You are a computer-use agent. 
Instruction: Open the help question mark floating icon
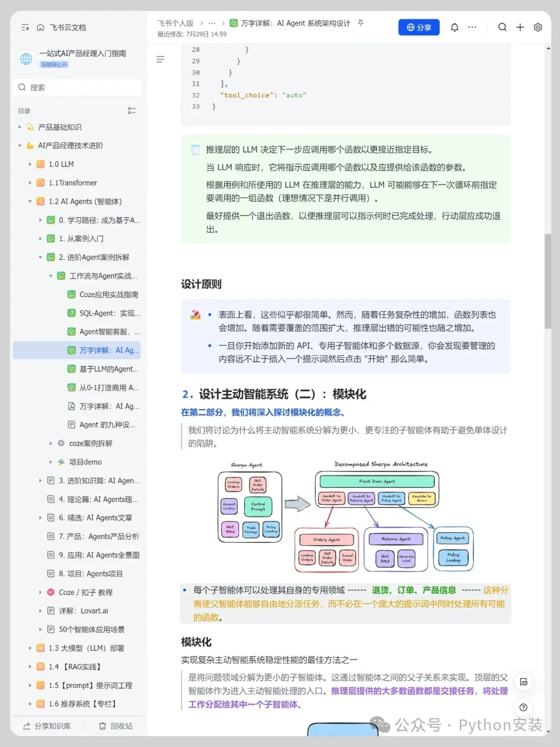pyautogui.click(x=524, y=708)
